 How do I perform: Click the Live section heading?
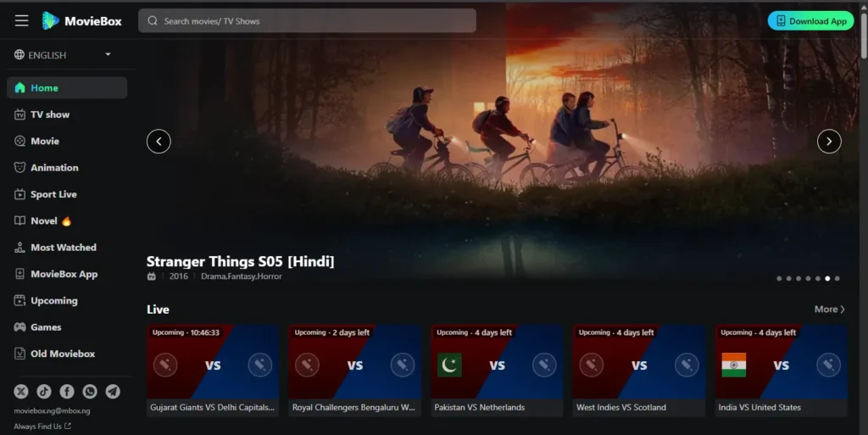pyautogui.click(x=158, y=310)
